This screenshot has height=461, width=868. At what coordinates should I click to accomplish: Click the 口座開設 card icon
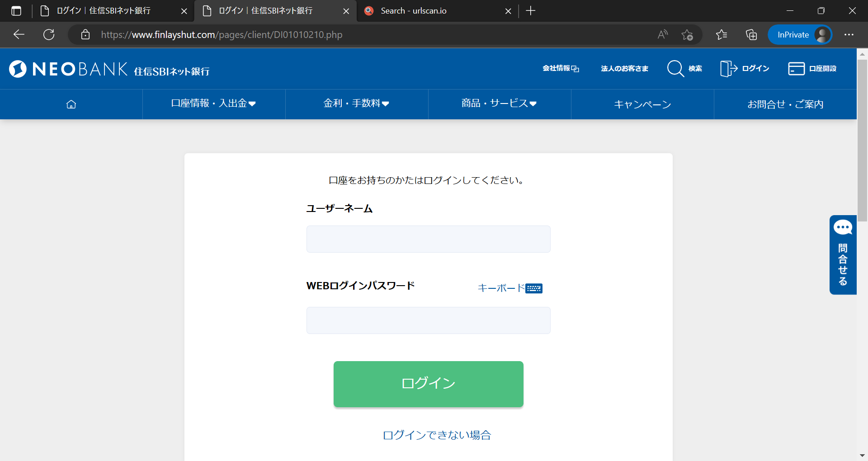click(x=796, y=68)
